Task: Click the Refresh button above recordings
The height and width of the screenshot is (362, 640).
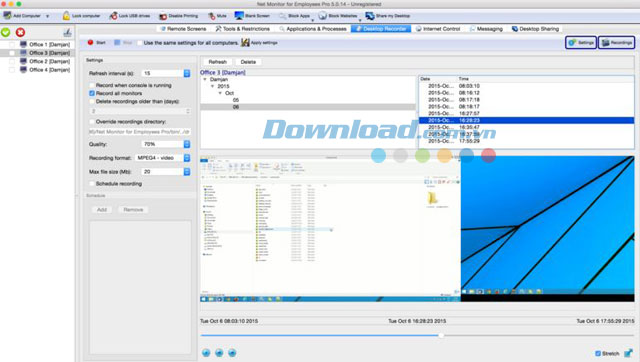Action: tap(218, 62)
